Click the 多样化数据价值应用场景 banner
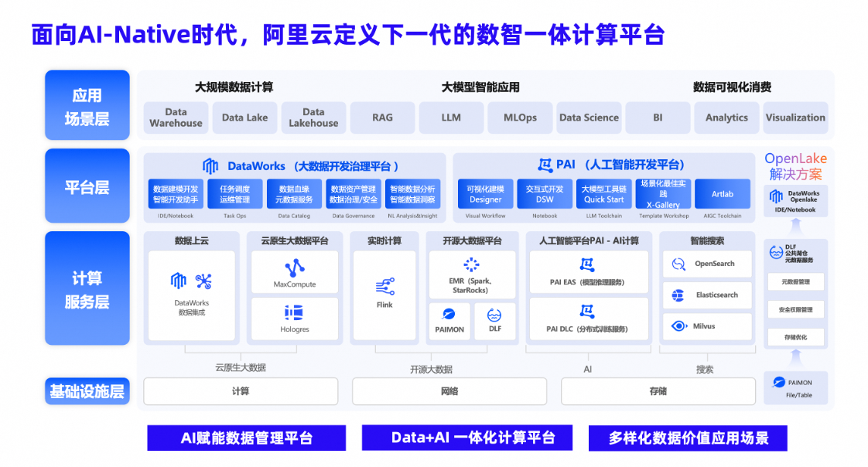Screen dimensions: 868x467 pos(688,438)
